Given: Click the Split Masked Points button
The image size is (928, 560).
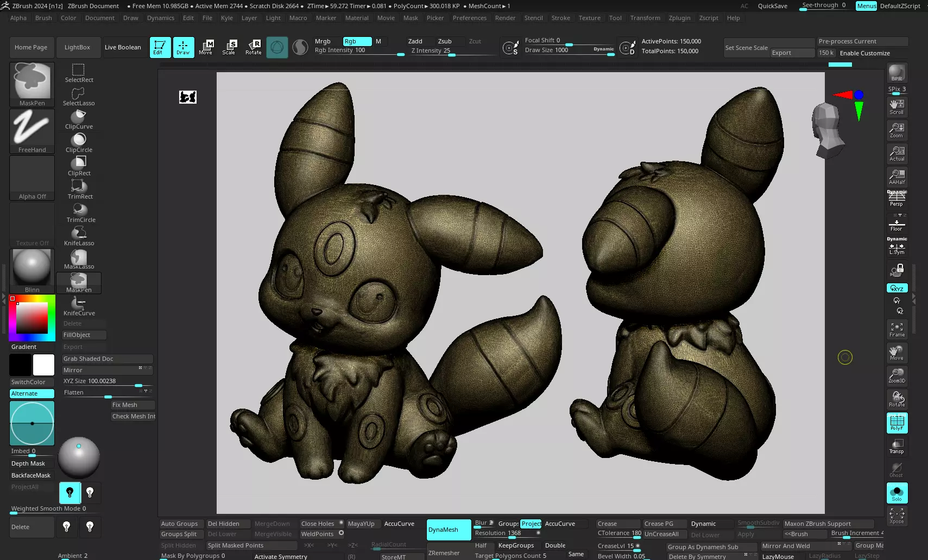Looking at the screenshot, I should coord(252,545).
